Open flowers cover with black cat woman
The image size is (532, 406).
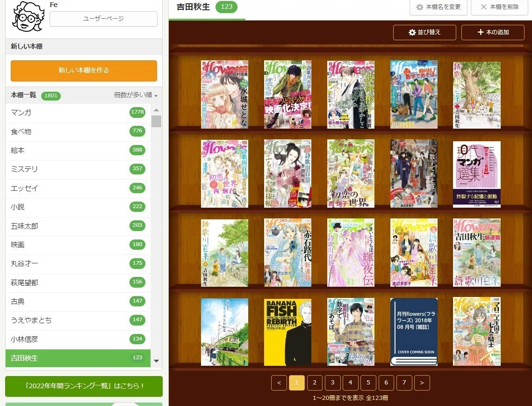[288, 174]
